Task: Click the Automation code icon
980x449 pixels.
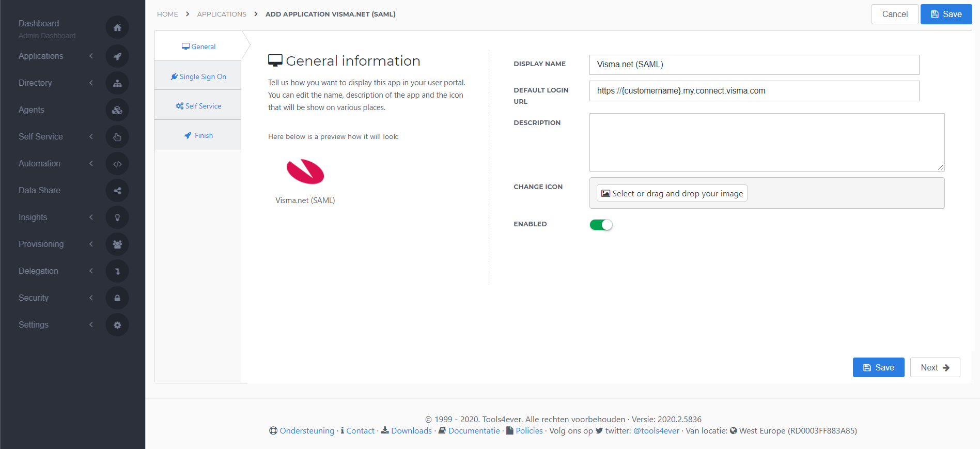Action: [117, 164]
